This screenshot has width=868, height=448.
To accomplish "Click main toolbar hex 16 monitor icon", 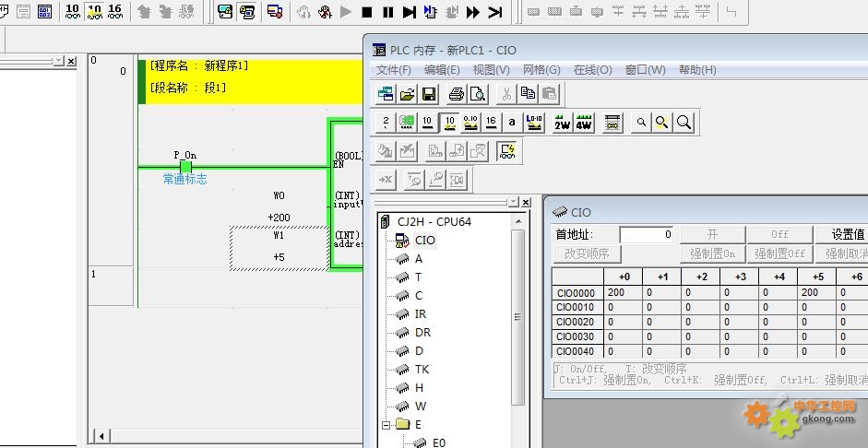I will click(x=115, y=11).
